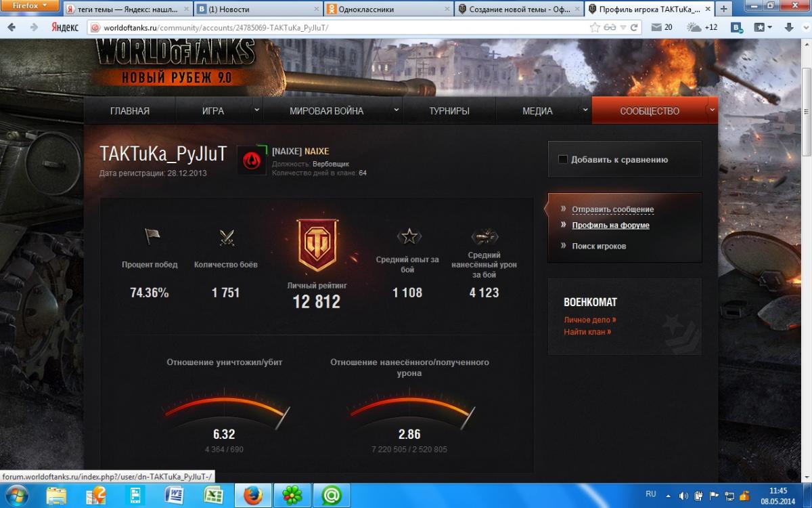
Task: Click Отправить сообщение link
Action: coord(613,209)
